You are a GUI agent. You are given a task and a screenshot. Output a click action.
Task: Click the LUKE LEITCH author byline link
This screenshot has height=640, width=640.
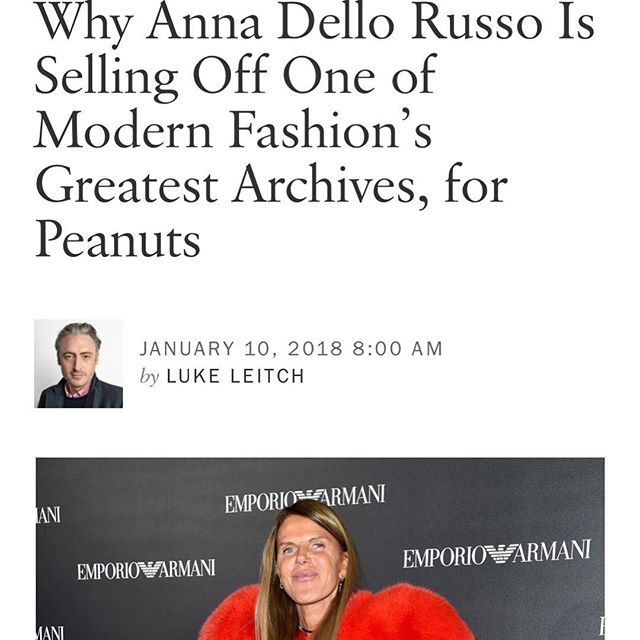point(236,376)
